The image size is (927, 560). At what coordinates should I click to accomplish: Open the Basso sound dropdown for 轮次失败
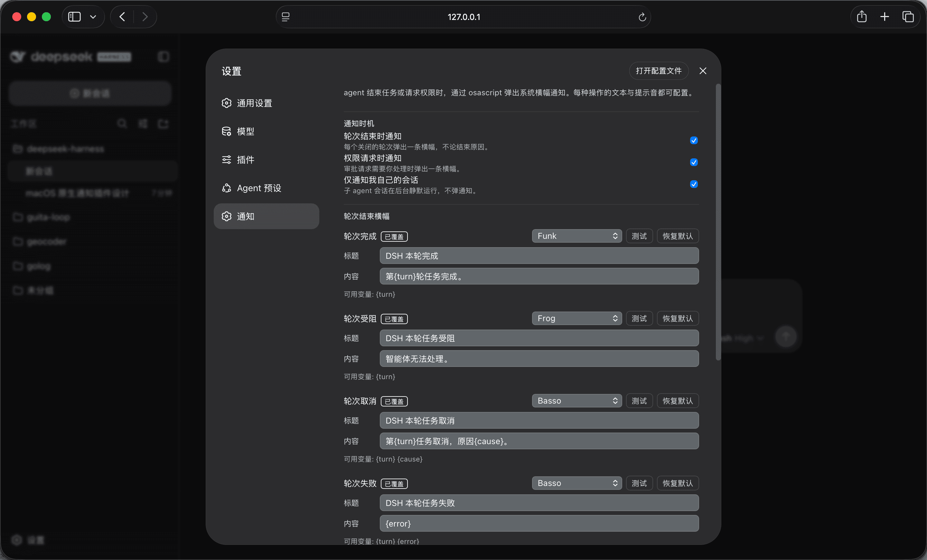click(x=577, y=483)
